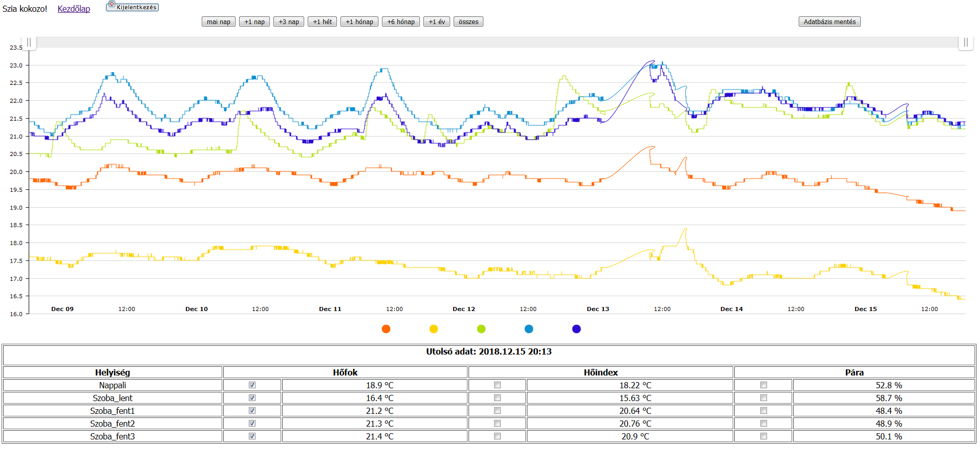Screen dimensions: 980x465
Task: Select the mai nap range button
Action: (x=219, y=21)
